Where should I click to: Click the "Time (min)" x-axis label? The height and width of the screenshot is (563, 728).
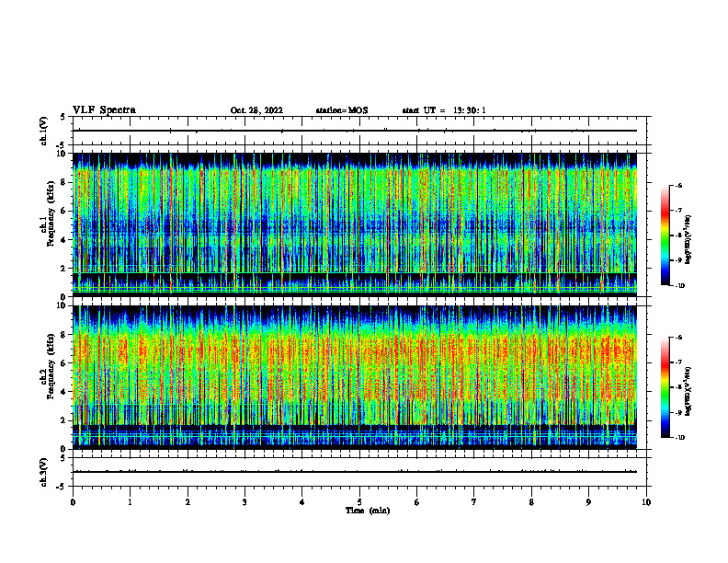(368, 511)
